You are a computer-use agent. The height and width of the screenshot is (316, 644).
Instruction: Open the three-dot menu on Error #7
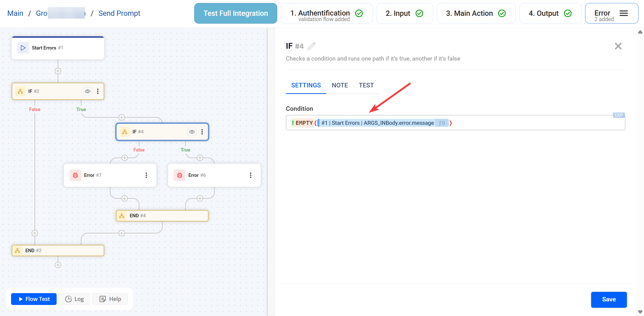tap(146, 175)
